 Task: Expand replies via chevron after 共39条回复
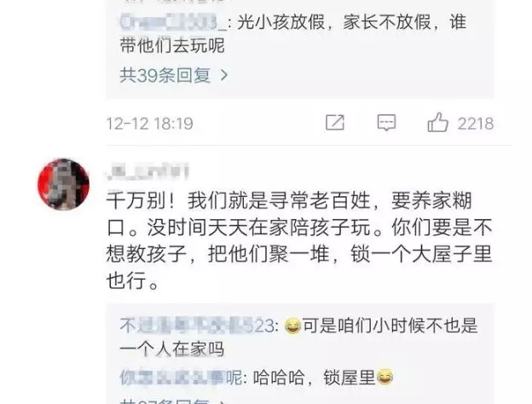click(224, 75)
